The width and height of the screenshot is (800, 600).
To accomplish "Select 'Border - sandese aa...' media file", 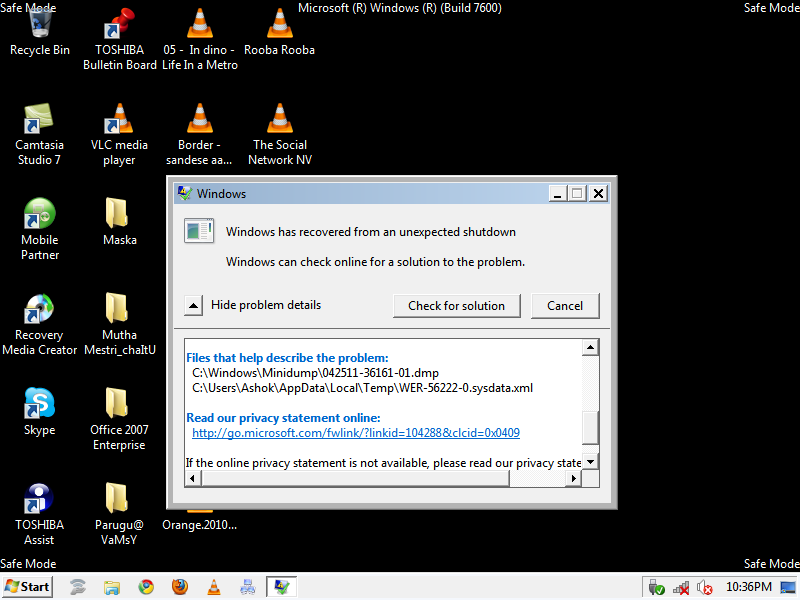I will pos(199,134).
